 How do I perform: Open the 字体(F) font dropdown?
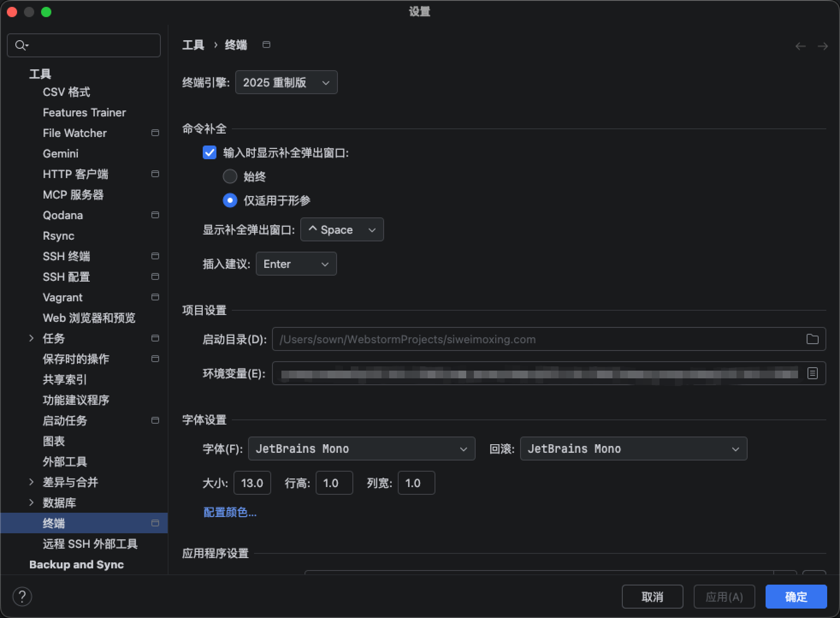[x=361, y=449]
